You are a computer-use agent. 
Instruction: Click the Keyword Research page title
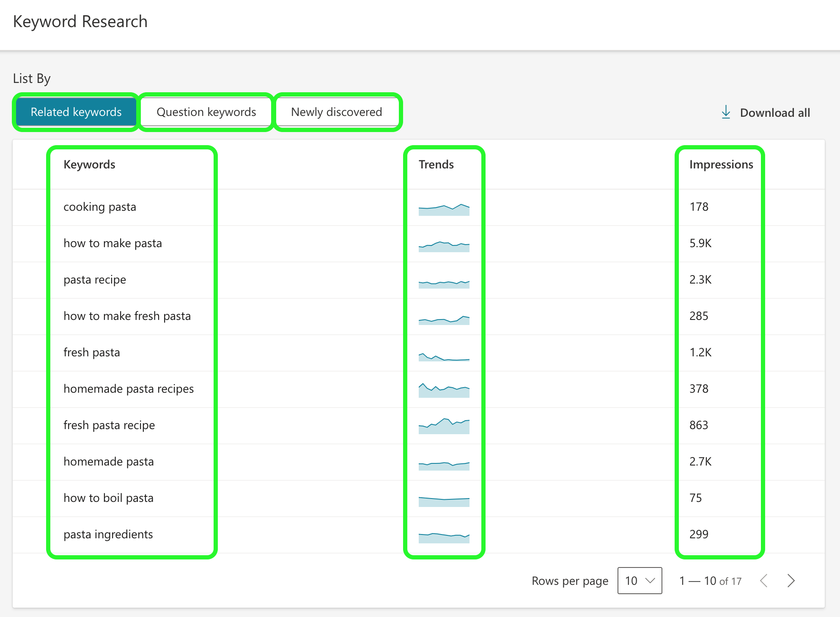(x=80, y=22)
